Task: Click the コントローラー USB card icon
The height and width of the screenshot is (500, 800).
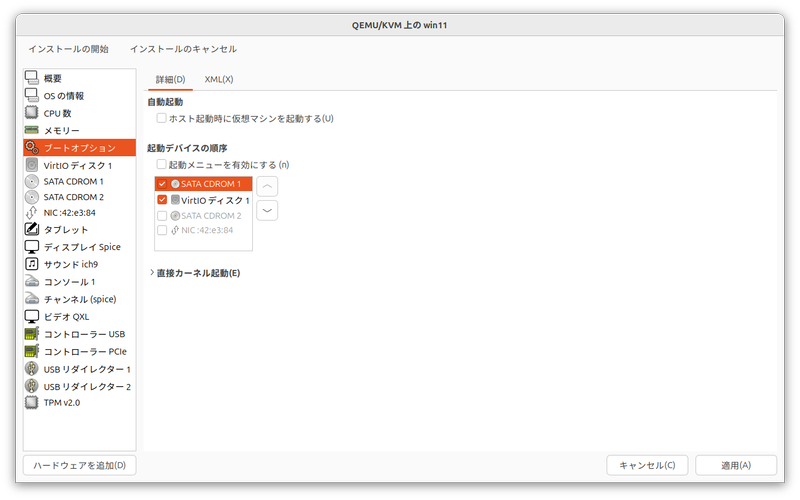Action: tap(32, 334)
